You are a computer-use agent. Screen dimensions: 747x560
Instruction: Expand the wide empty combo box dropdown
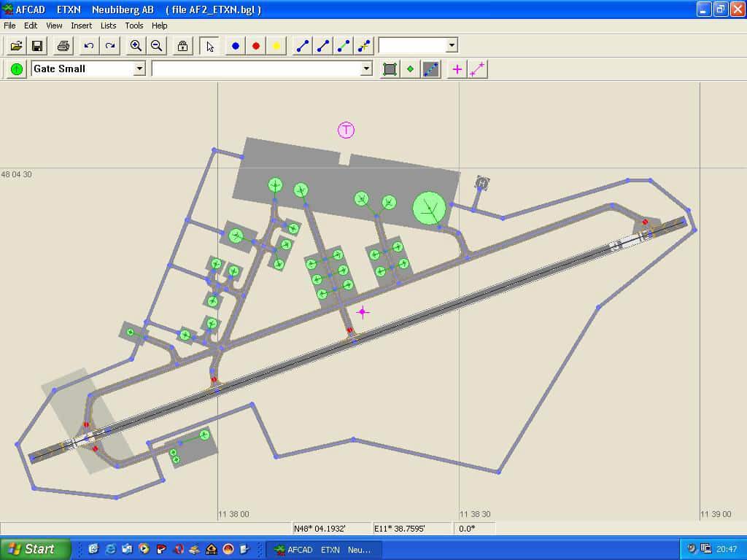pos(366,69)
